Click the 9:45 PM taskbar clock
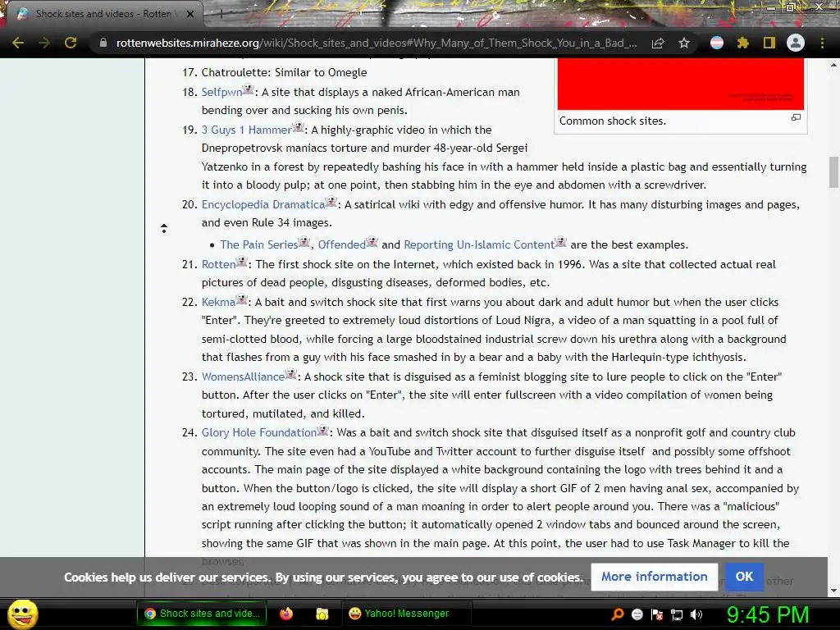This screenshot has width=840, height=630. pos(767,614)
